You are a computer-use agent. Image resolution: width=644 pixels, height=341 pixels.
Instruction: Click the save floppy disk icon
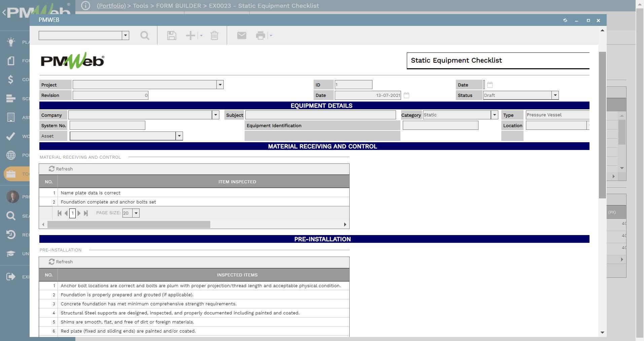(x=172, y=35)
